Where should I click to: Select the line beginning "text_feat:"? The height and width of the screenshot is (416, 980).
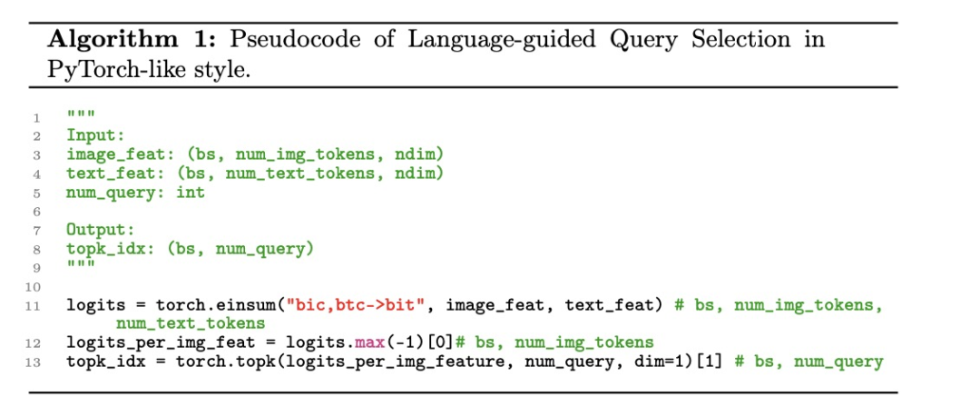click(254, 173)
